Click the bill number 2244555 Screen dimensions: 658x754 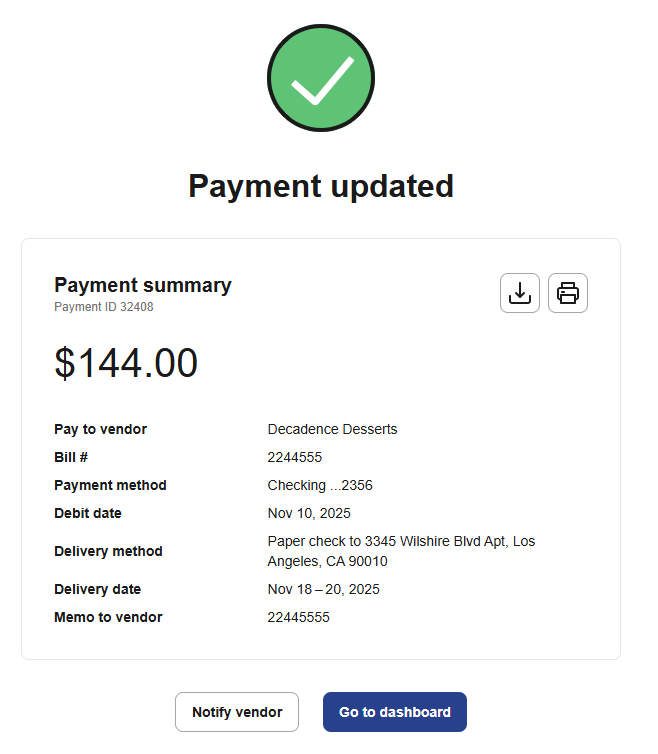[295, 457]
